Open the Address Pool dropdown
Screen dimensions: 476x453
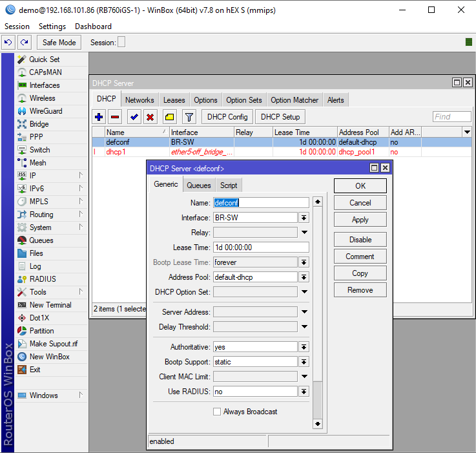(304, 277)
